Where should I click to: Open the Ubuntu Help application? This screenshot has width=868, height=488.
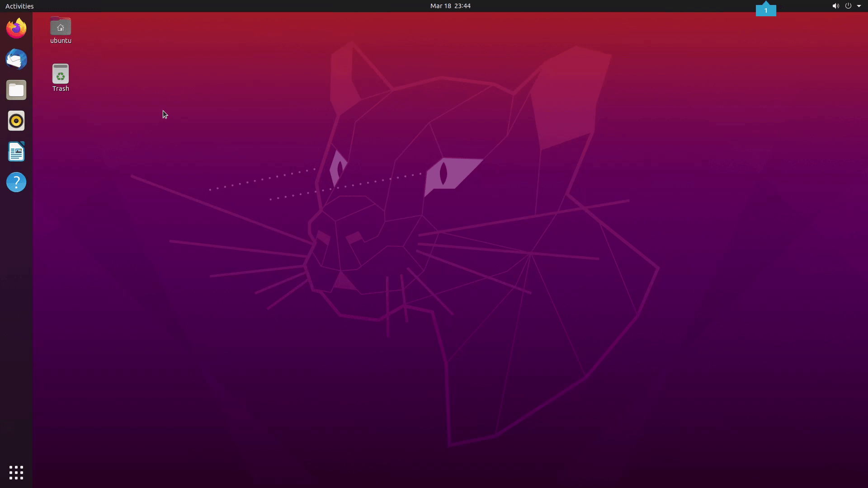click(x=16, y=182)
